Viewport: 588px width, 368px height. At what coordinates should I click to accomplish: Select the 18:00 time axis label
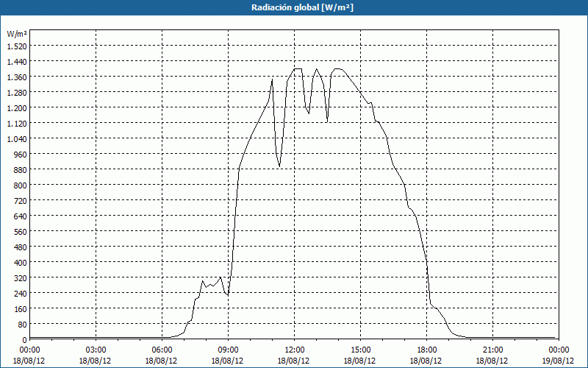(427, 350)
